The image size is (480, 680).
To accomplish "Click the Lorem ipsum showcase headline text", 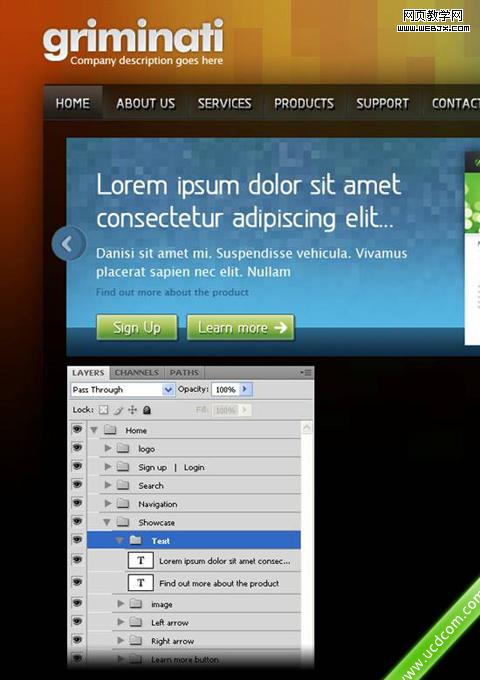I will click(249, 201).
